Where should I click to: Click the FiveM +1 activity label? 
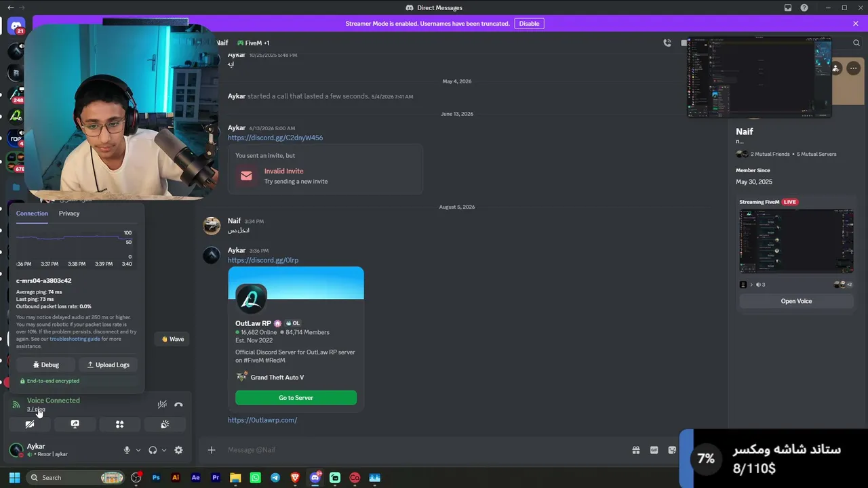click(x=253, y=43)
